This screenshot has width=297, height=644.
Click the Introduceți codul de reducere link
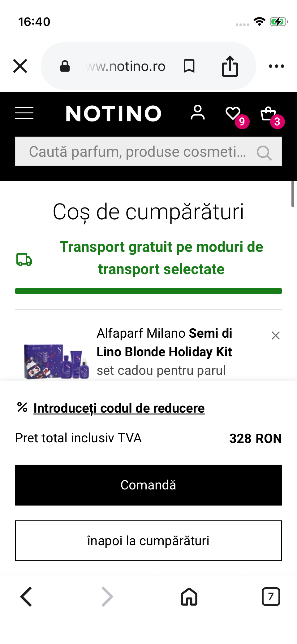pyautogui.click(x=119, y=408)
